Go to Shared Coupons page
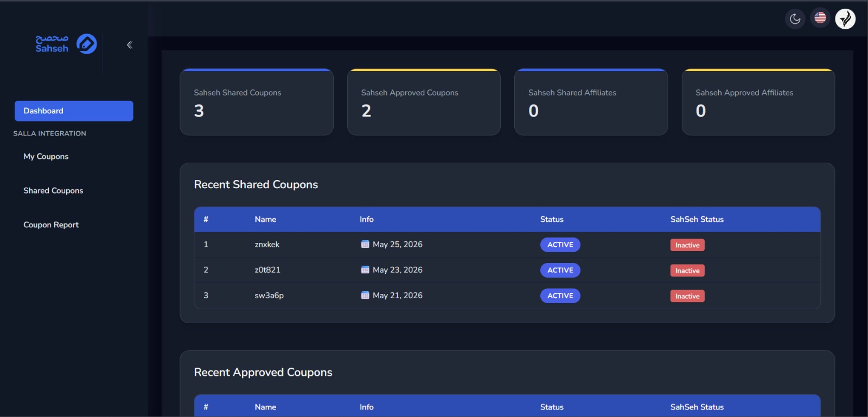This screenshot has height=417, width=868. [53, 190]
